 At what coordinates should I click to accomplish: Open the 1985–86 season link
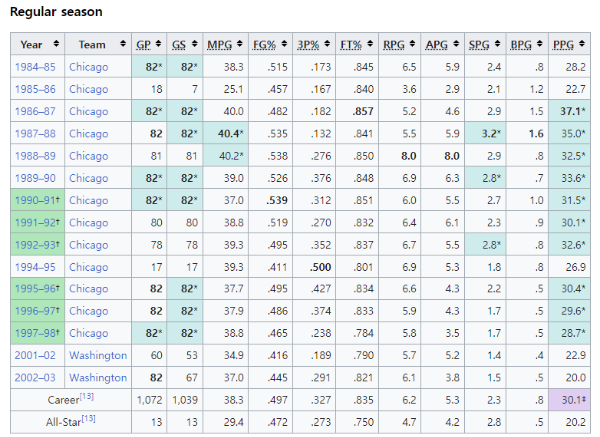pos(35,89)
